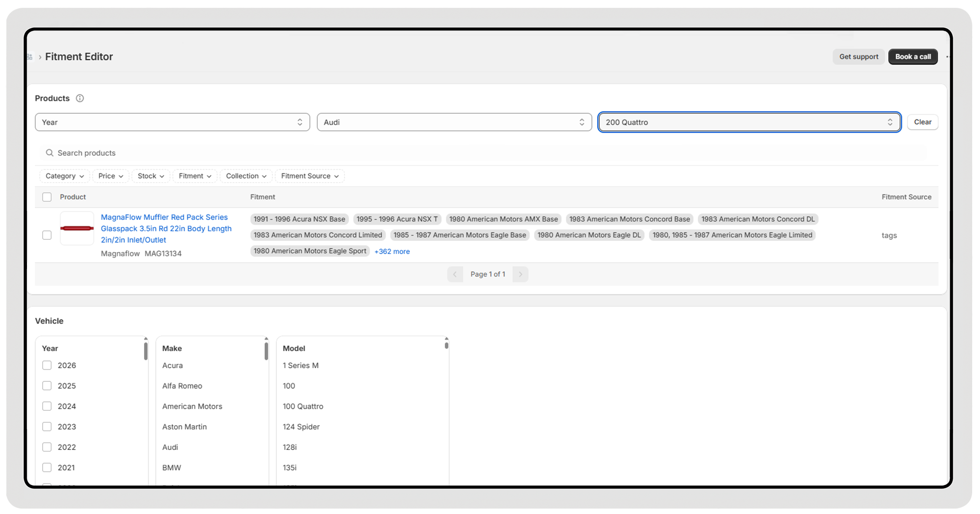This screenshot has height=514, width=980.
Task: Select 128i model
Action: click(290, 447)
